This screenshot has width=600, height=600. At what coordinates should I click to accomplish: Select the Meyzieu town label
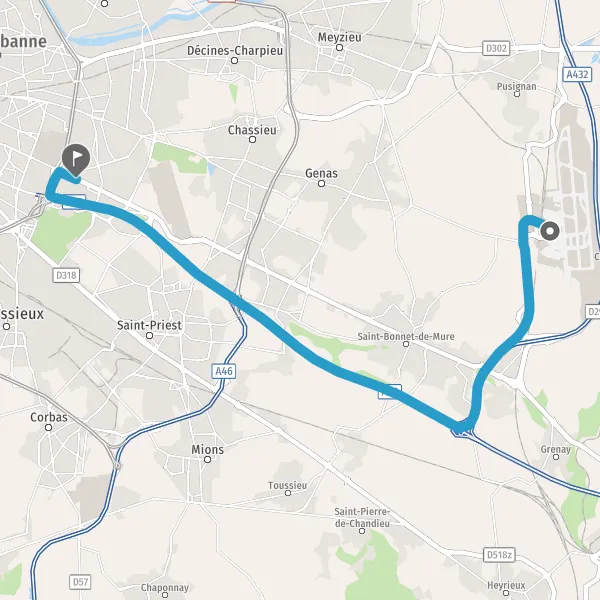point(340,38)
